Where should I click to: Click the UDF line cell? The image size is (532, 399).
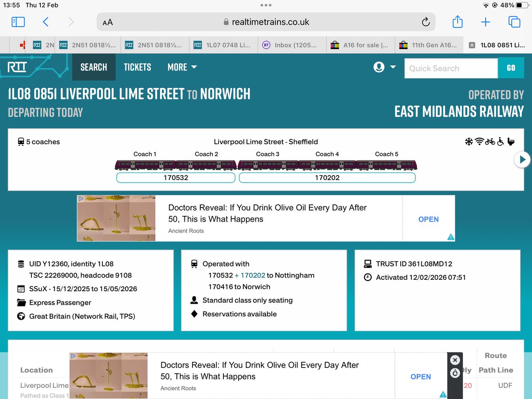(x=505, y=386)
